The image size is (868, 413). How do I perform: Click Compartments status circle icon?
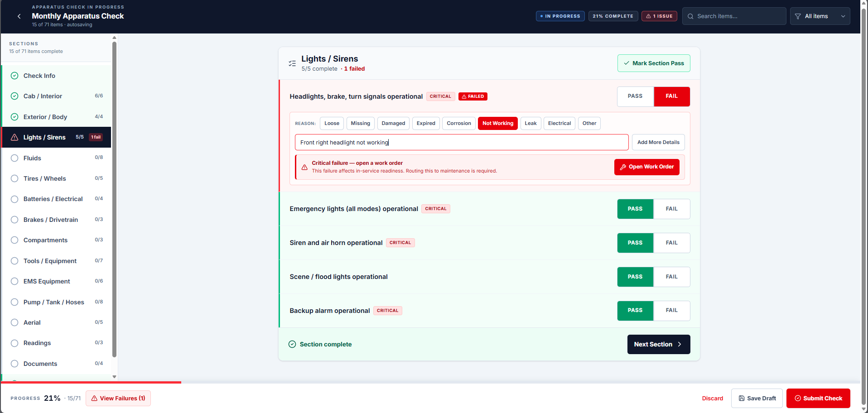14,240
